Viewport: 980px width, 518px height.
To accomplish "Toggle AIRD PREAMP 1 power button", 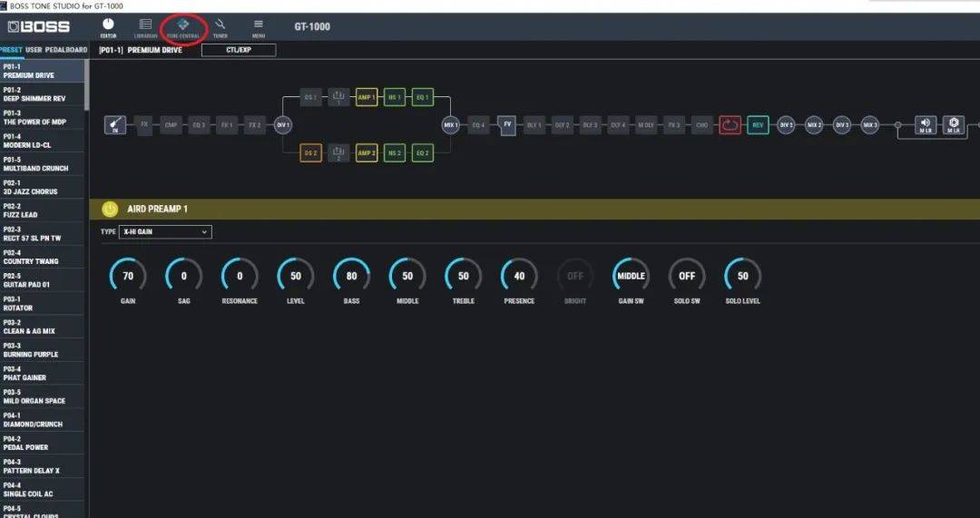I will point(110,209).
